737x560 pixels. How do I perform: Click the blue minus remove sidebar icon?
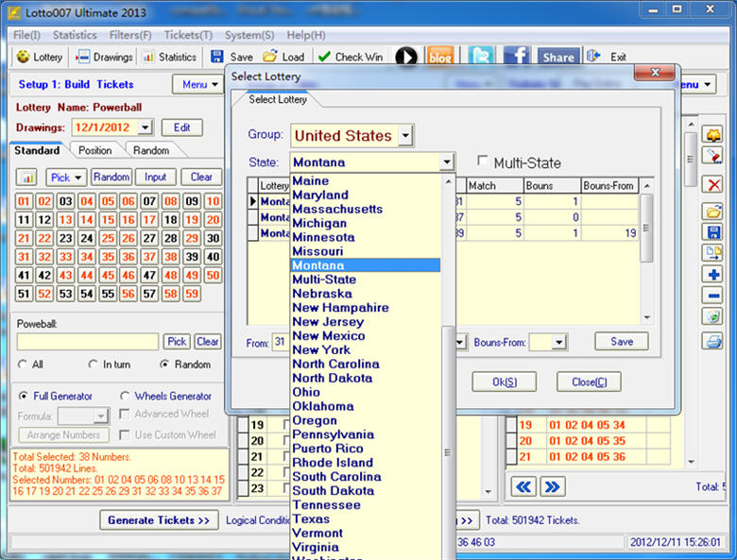713,296
